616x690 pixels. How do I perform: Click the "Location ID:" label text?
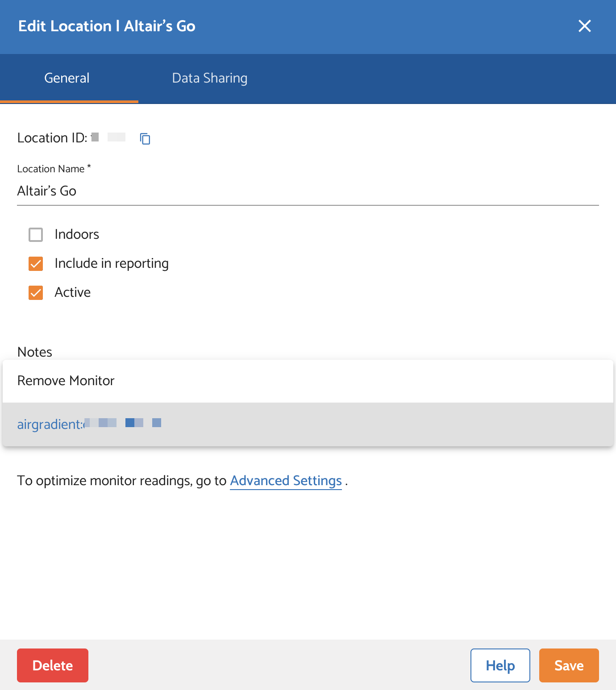pyautogui.click(x=52, y=138)
